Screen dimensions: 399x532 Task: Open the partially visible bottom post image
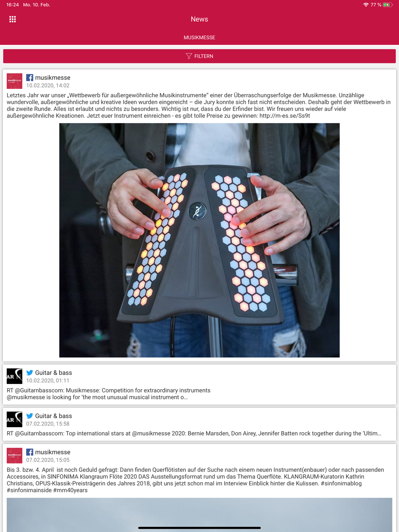[199, 514]
